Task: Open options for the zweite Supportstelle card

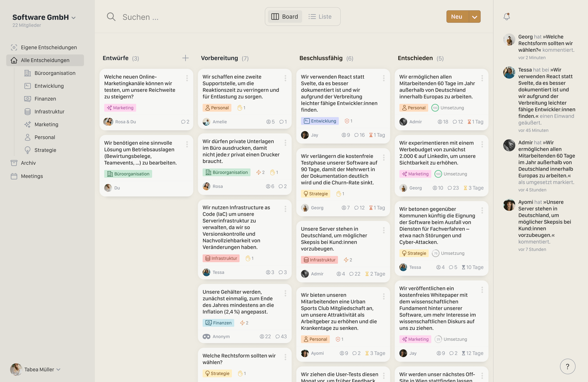Action: [285, 78]
